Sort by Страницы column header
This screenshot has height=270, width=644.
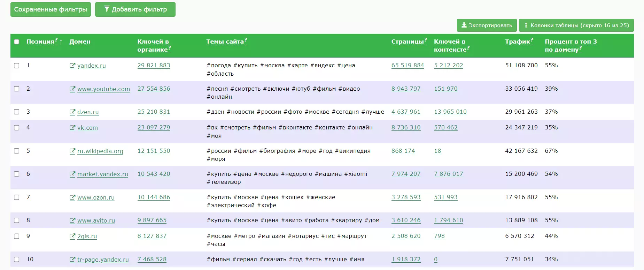point(408,42)
